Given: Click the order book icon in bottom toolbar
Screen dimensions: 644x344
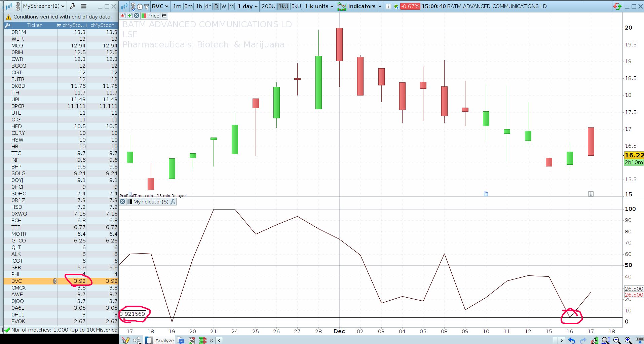Looking at the screenshot, I should click(203, 340).
